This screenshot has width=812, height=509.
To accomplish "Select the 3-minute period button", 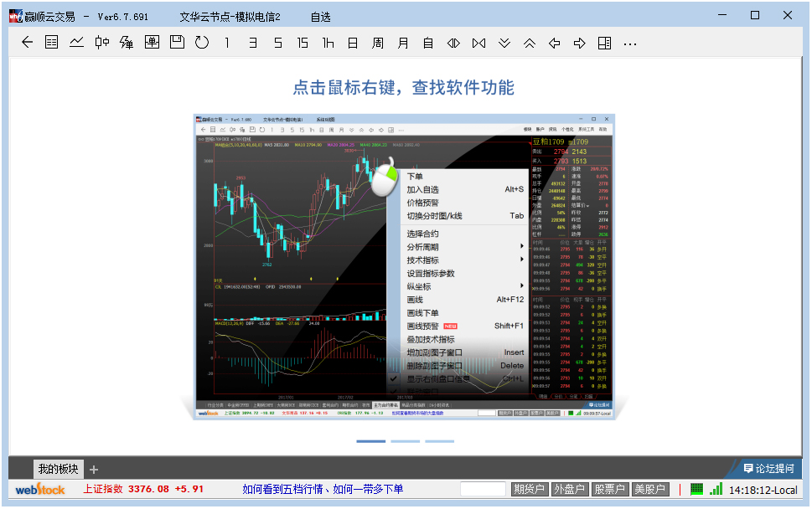I will 253,43.
